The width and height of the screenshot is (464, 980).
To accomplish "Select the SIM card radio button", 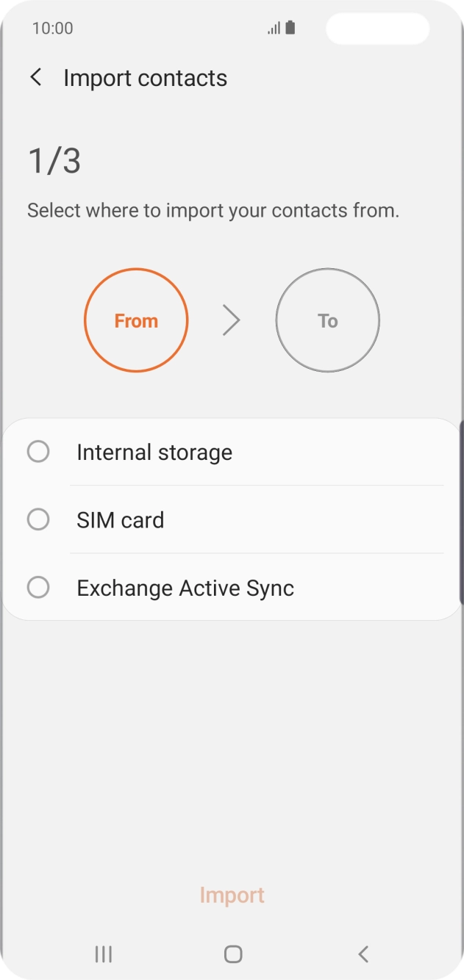I will click(x=38, y=519).
